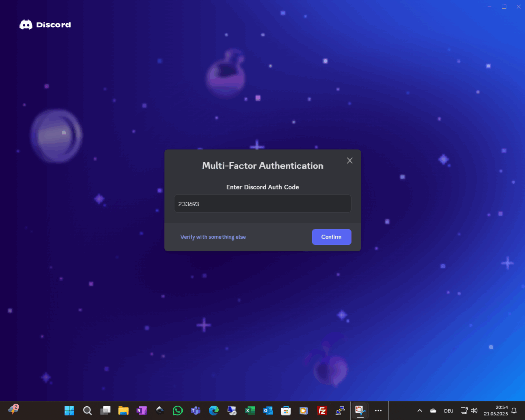This screenshot has width=525, height=420.
Task: Expand hidden system tray icons
Action: pyautogui.click(x=420, y=411)
